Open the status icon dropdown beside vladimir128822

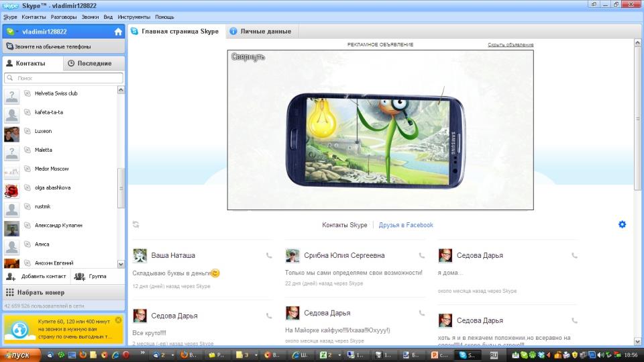[11, 32]
